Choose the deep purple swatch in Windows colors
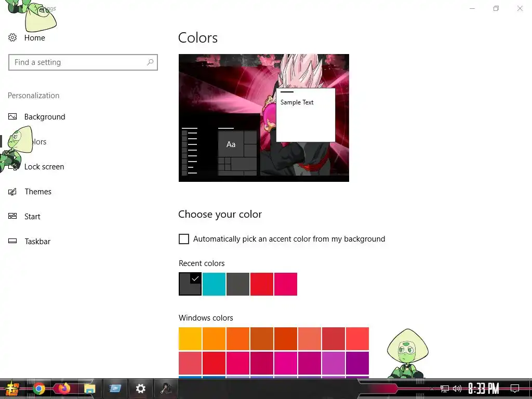 [x=357, y=363]
